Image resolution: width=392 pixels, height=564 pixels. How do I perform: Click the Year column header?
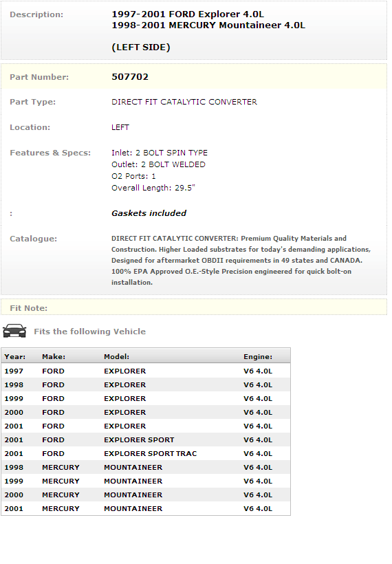coord(14,356)
